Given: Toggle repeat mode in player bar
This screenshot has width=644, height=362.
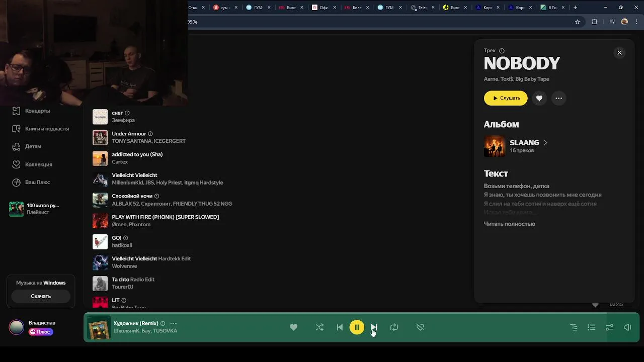Looking at the screenshot, I should tap(394, 327).
